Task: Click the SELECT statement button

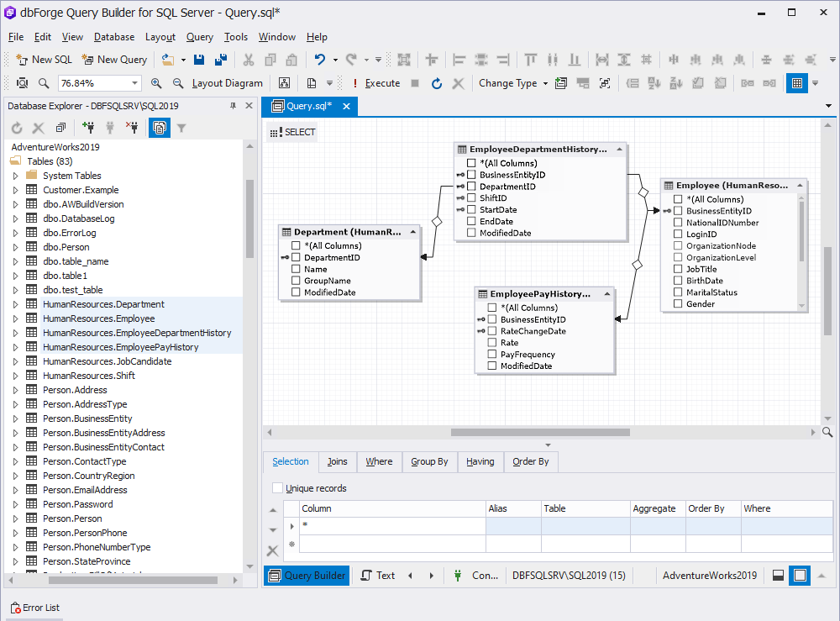Action: (292, 132)
